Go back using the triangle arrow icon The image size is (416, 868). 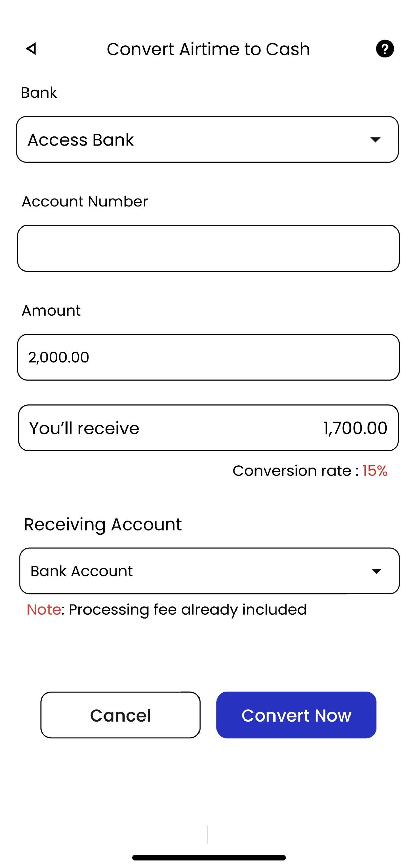tap(31, 48)
